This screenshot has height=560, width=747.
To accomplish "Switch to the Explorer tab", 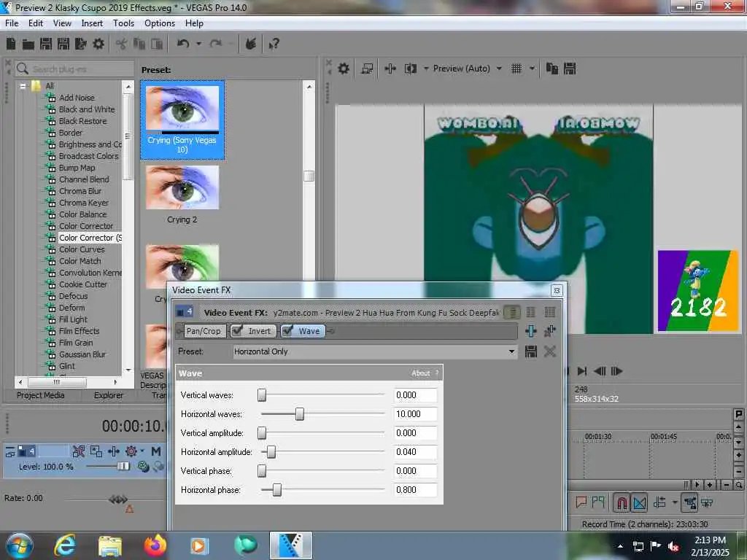I will point(109,395).
